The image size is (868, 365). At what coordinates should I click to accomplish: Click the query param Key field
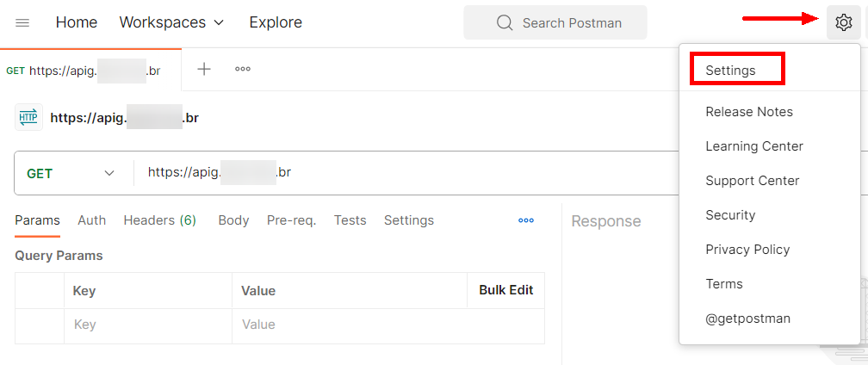coord(147,325)
